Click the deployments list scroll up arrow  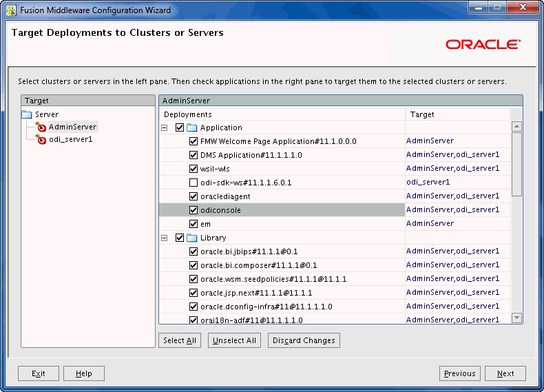(516, 126)
